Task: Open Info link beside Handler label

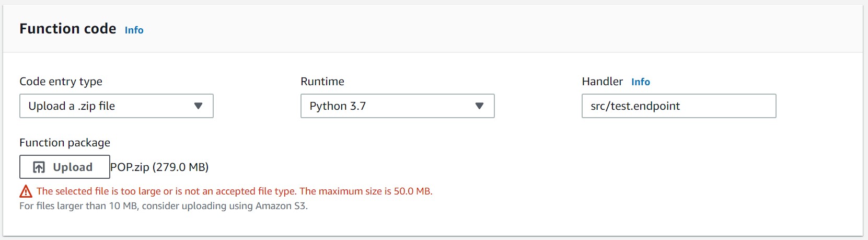Action: [641, 82]
